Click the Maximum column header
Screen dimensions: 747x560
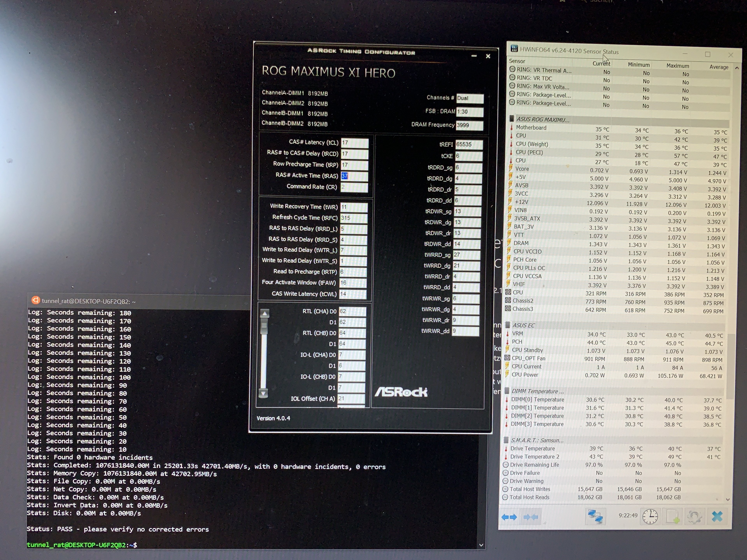(677, 66)
